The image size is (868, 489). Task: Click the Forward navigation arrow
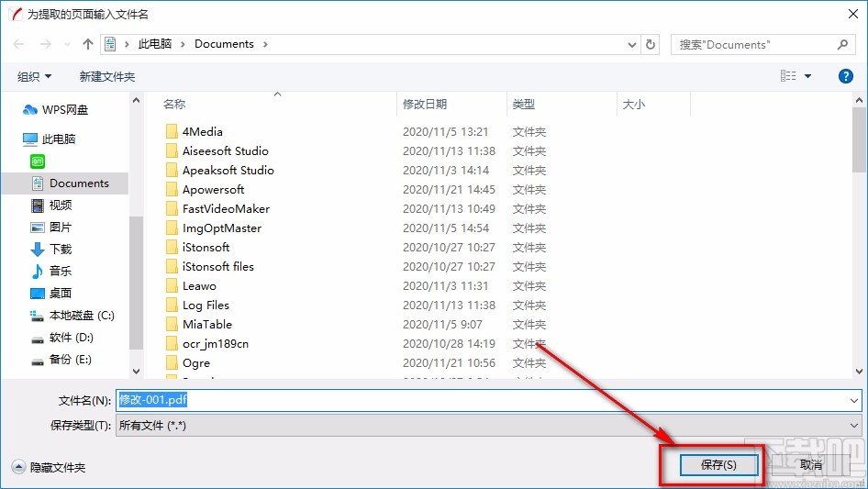click(x=45, y=44)
